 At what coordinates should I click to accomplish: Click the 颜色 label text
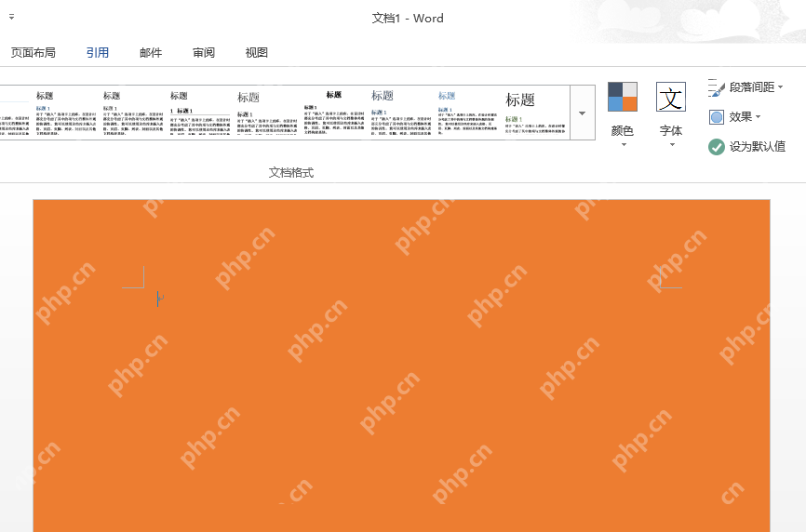622,131
